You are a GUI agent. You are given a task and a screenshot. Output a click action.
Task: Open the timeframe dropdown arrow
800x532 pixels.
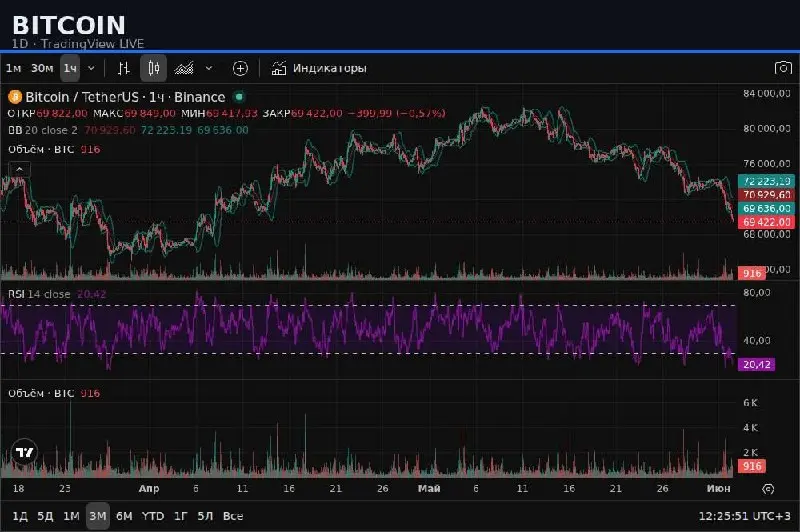[91, 68]
